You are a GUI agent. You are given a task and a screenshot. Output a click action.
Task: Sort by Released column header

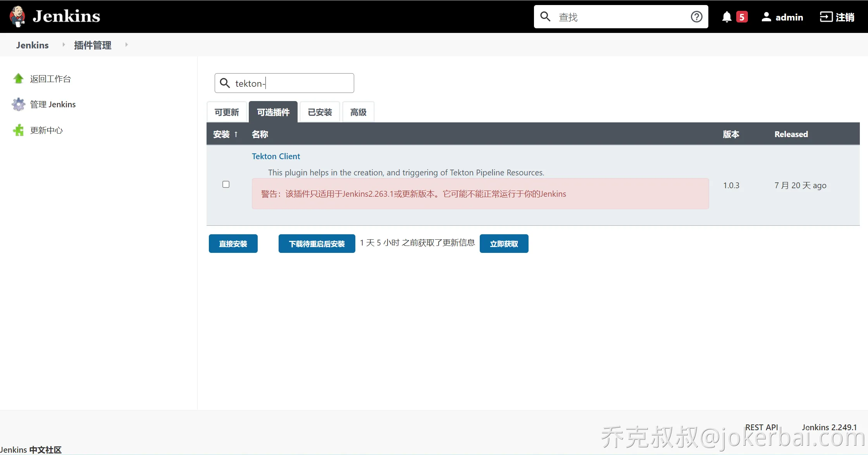pyautogui.click(x=791, y=134)
